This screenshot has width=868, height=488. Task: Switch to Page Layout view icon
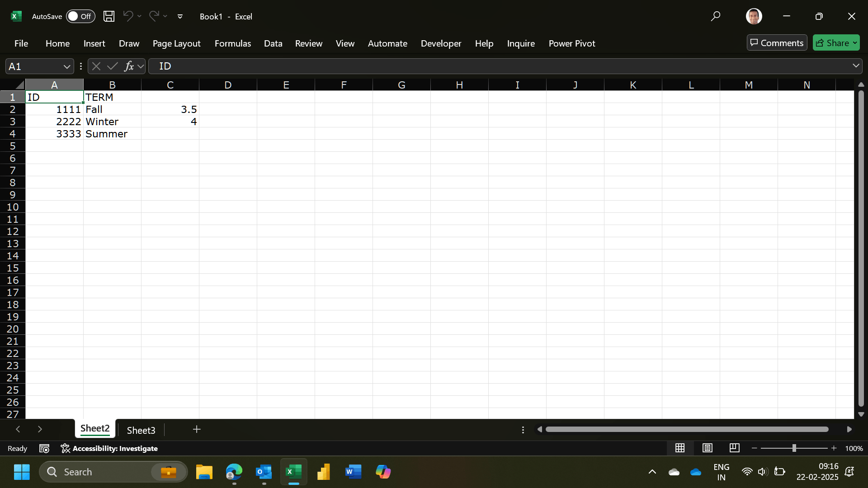708,448
